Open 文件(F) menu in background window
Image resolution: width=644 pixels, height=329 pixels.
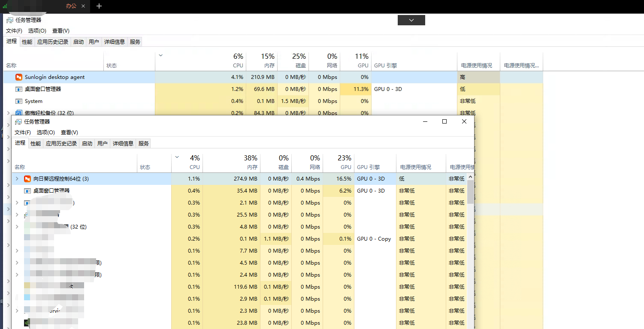14,31
